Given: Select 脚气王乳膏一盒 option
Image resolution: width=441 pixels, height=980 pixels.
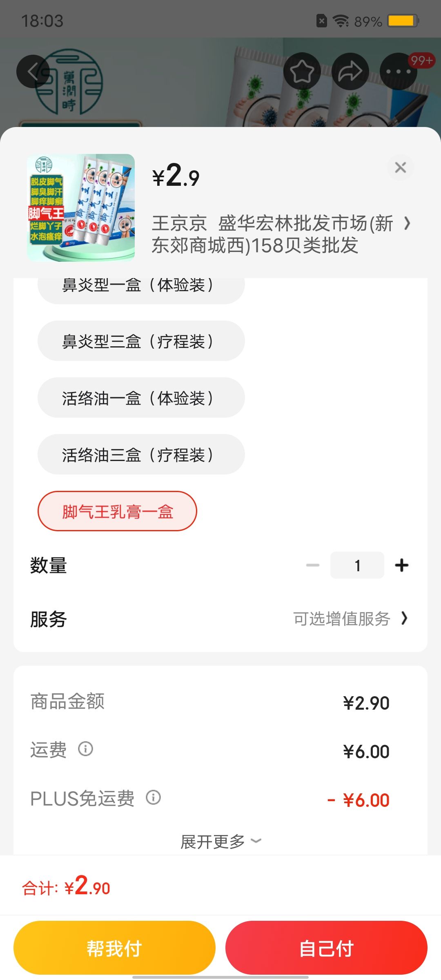Looking at the screenshot, I should tap(117, 511).
